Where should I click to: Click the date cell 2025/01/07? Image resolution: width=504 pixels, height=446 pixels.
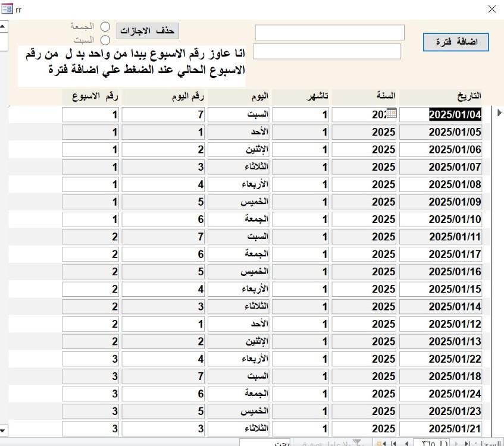pos(440,167)
